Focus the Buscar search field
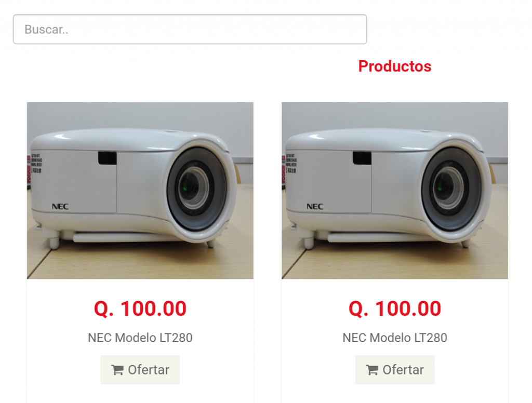532x403 pixels. [x=190, y=29]
